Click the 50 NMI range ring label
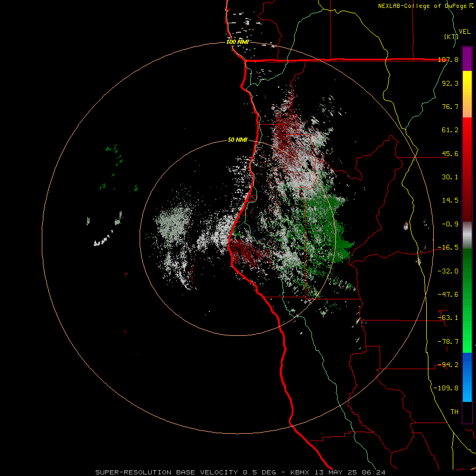 237,140
